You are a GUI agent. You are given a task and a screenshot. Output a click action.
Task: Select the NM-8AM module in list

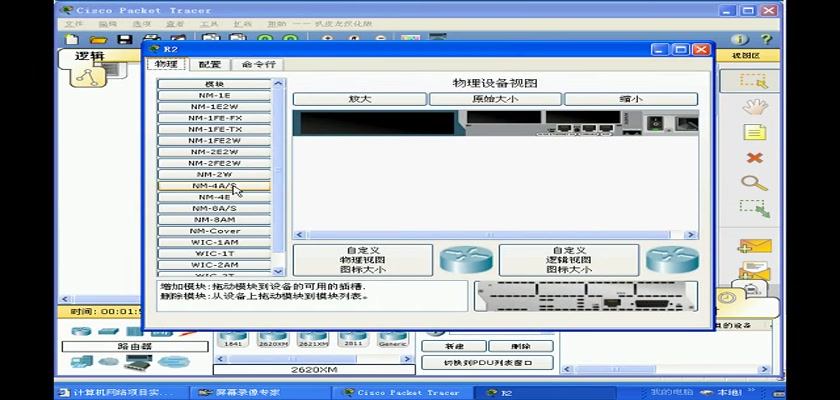(215, 219)
